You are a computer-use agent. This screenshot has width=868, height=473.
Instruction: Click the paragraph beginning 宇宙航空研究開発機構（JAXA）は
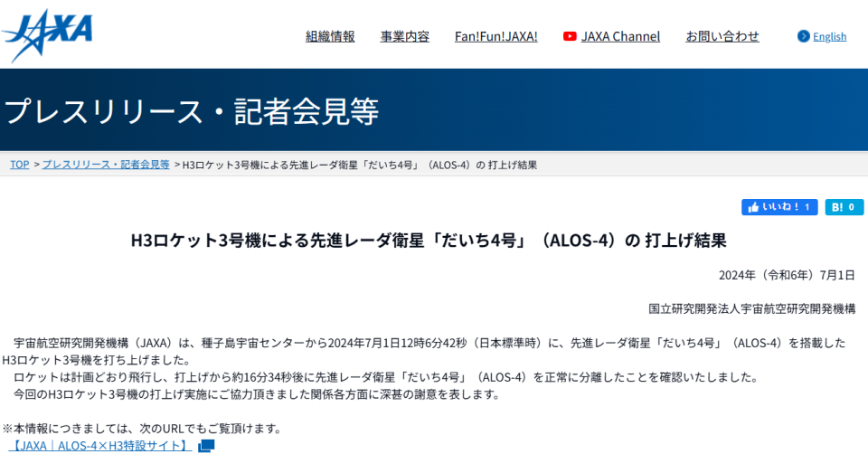pos(424,352)
